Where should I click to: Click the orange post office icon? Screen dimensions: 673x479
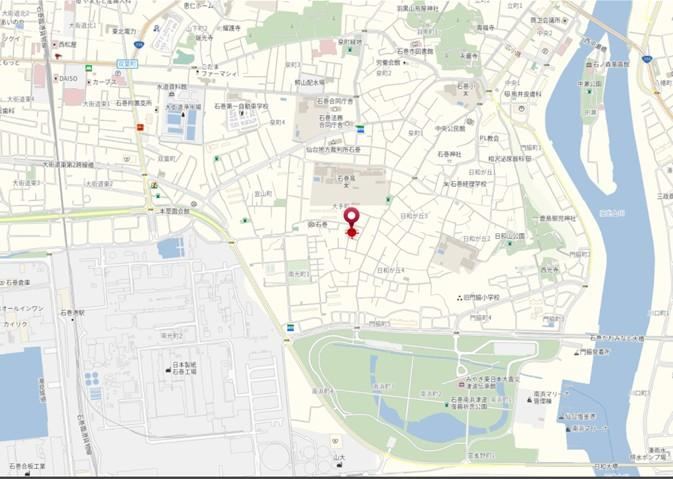[140, 127]
